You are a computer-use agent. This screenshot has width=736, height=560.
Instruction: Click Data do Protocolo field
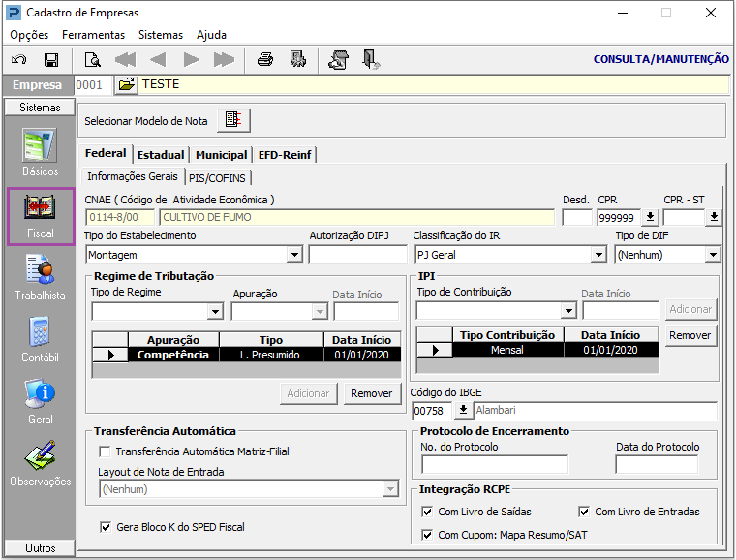coord(657,465)
